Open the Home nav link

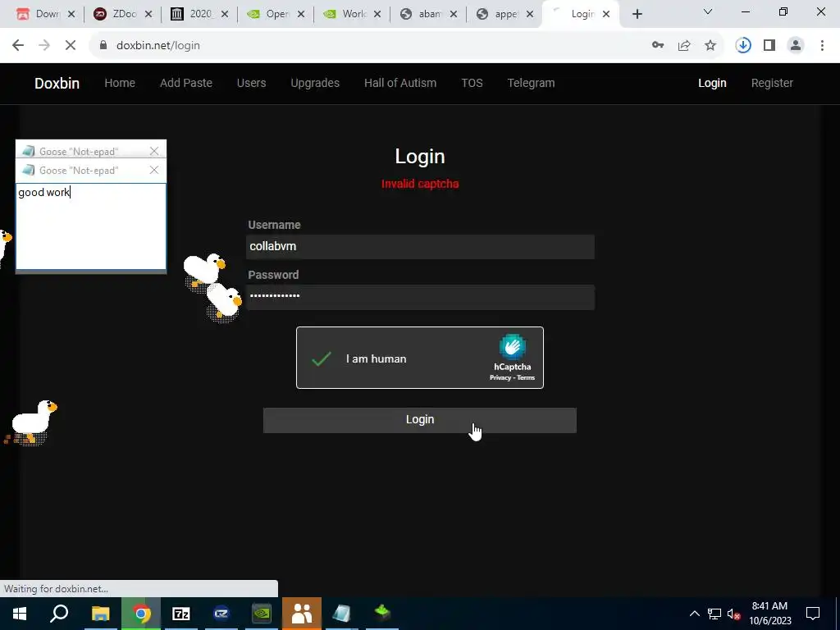120,83
